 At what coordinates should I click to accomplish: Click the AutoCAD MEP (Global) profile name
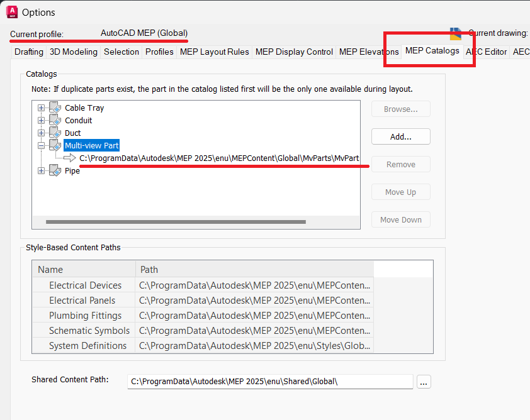tap(144, 33)
